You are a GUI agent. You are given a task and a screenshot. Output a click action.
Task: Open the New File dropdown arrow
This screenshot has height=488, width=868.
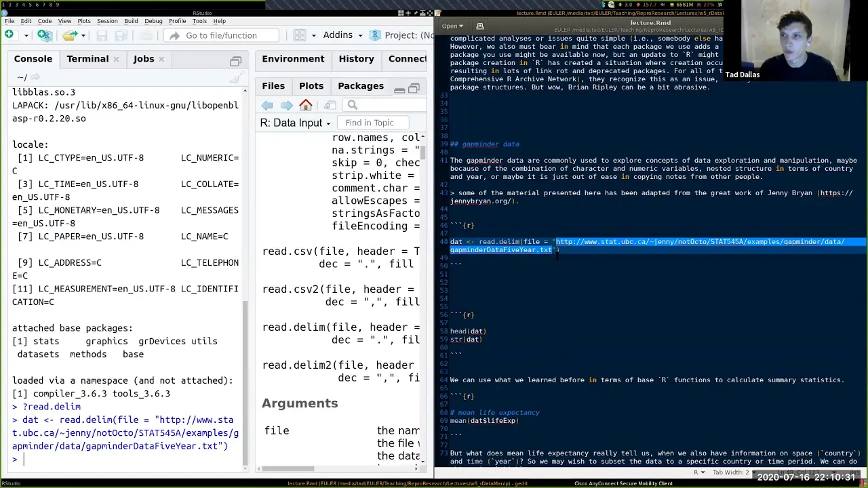point(26,35)
